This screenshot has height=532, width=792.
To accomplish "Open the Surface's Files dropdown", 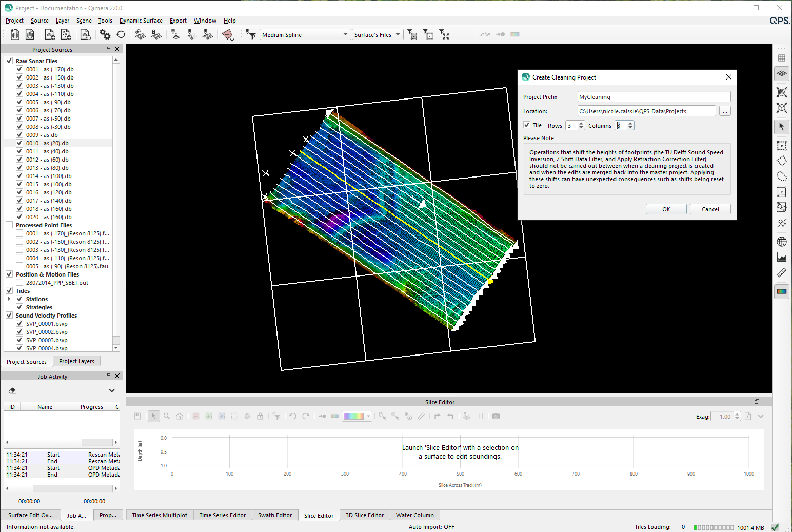I will point(377,35).
